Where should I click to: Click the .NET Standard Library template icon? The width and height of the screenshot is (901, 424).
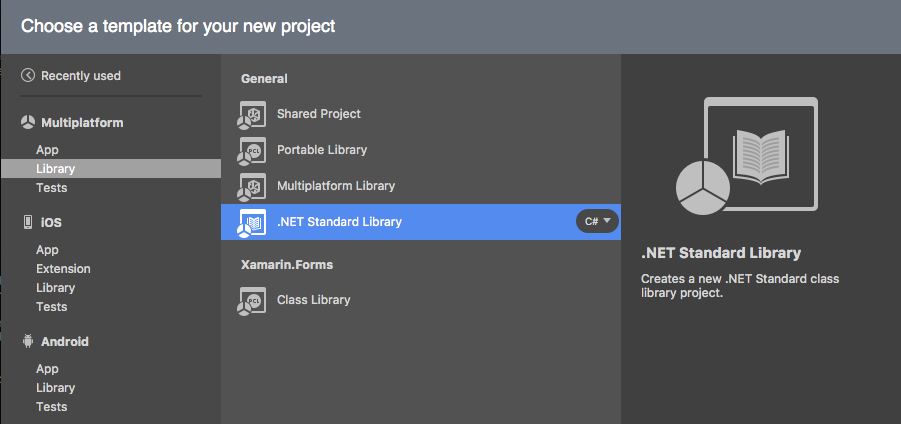coord(251,222)
